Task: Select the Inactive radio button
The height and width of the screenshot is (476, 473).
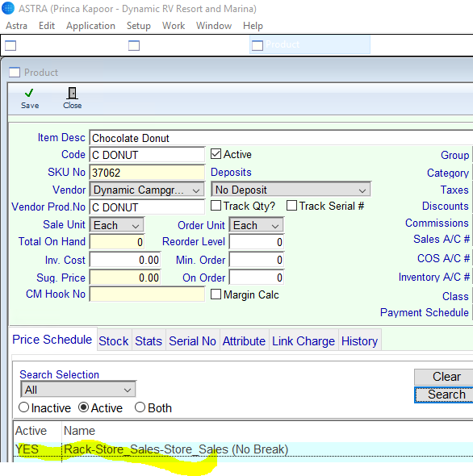Action: [x=23, y=407]
